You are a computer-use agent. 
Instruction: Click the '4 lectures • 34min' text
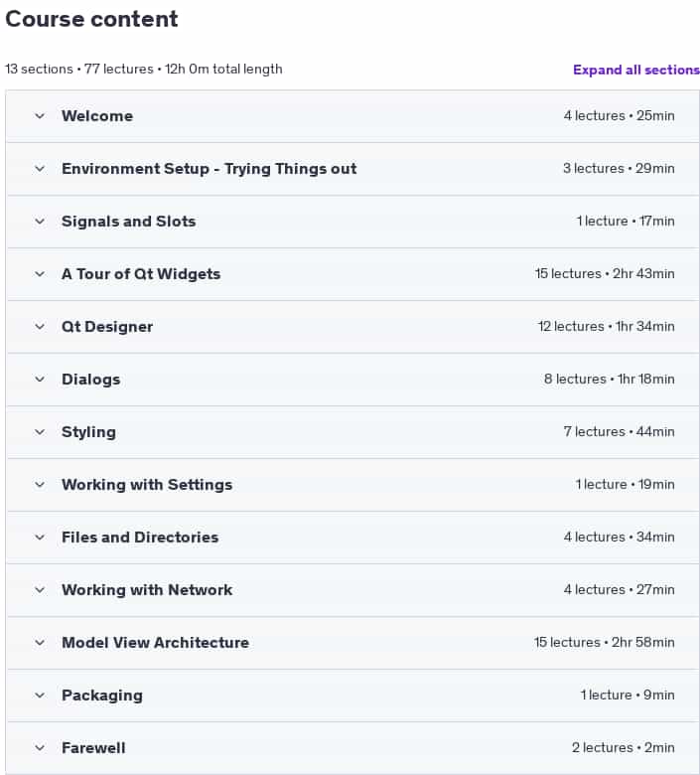click(x=619, y=538)
